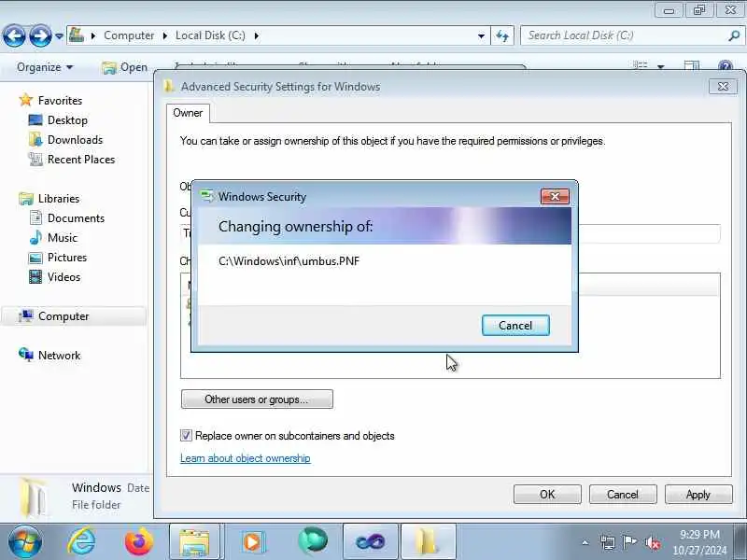Open Windows Explorer taskbar button

click(194, 541)
